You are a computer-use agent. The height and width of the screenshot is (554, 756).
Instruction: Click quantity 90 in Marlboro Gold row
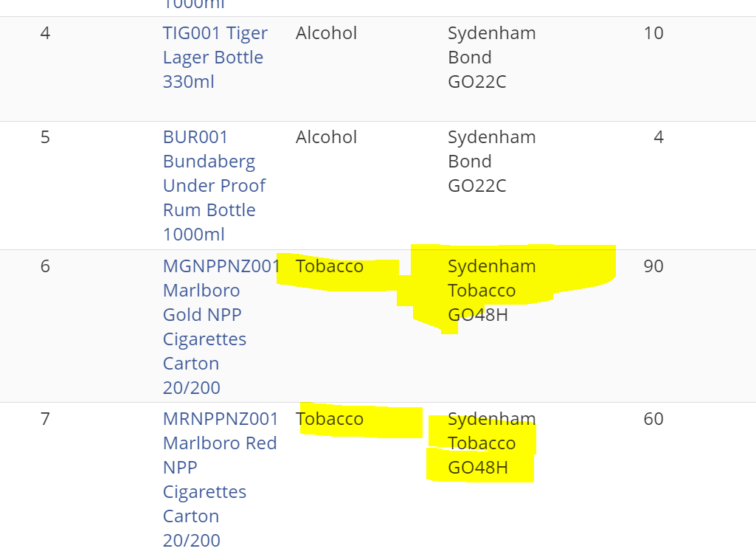(653, 266)
